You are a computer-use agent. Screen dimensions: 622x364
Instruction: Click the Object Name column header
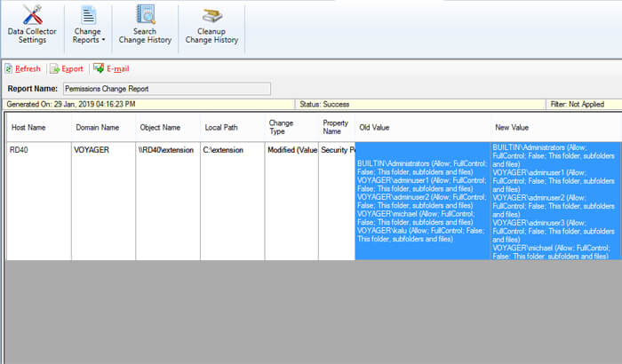pos(161,127)
